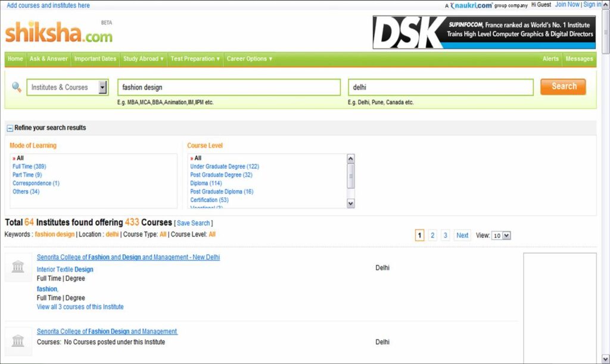Viewport: 610px width, 364px height.
Task: Open second Senorita College of Fashion Design link
Action: (107, 331)
